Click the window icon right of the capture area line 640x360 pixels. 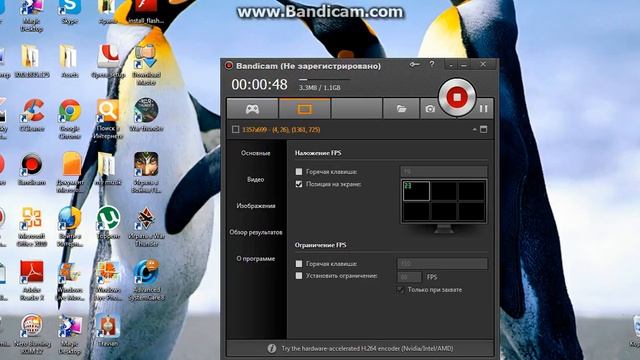point(484,129)
